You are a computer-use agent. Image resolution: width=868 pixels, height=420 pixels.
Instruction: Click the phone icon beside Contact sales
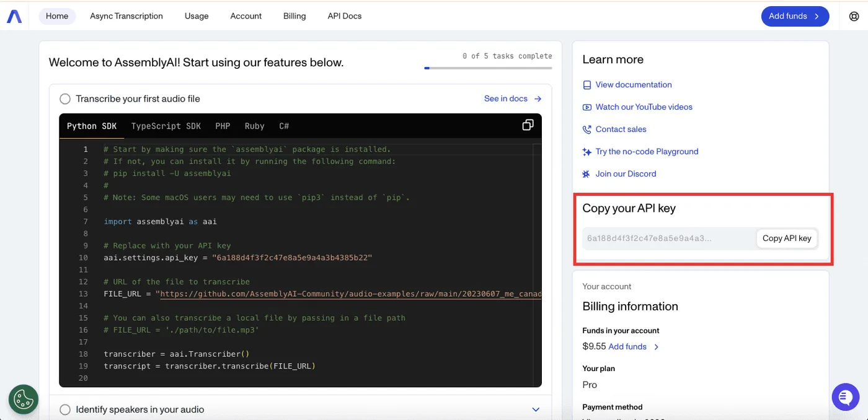(x=587, y=129)
